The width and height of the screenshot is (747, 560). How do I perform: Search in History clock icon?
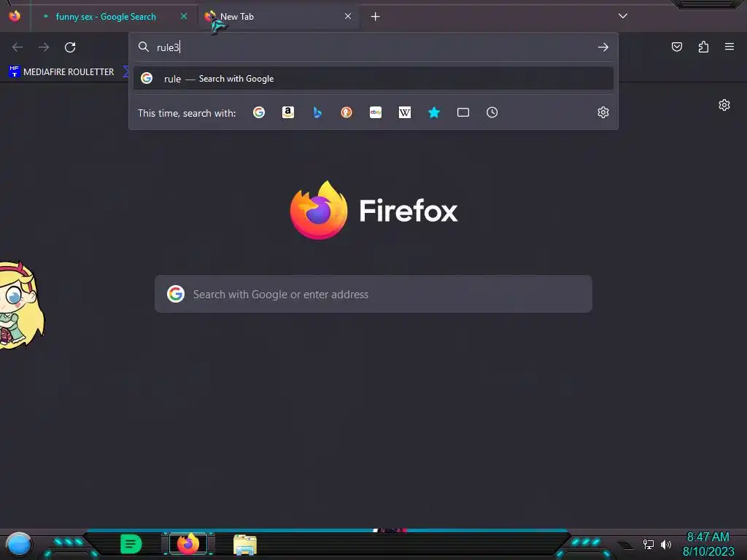point(492,112)
